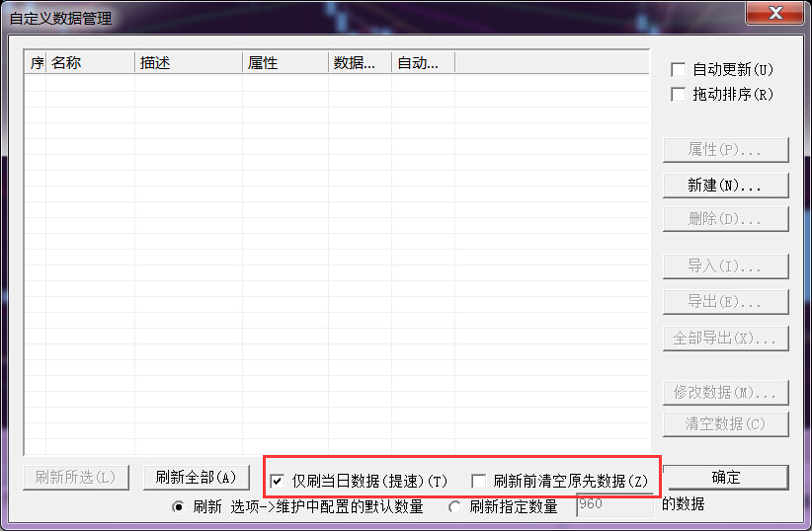Click the 新建(N)... button

[x=725, y=185]
